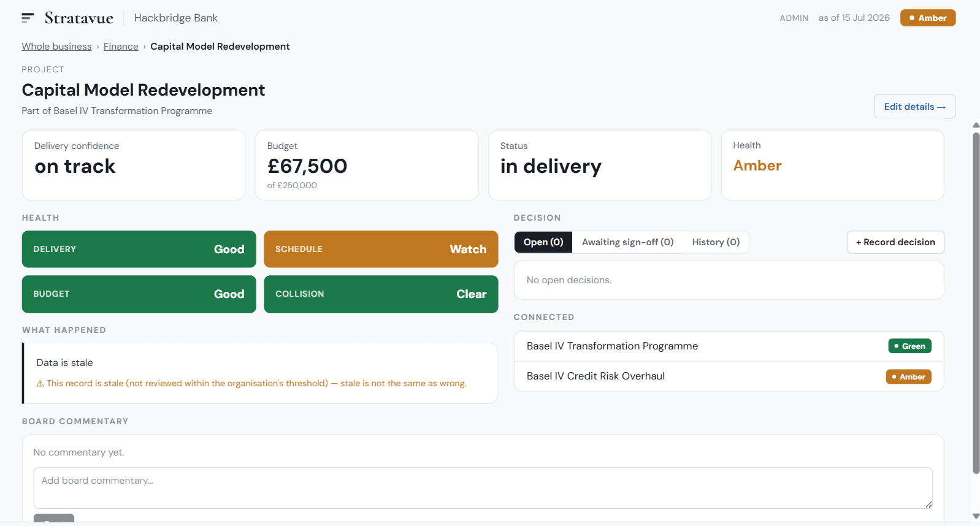
Task: Click the Health Amber card
Action: pyautogui.click(x=833, y=165)
